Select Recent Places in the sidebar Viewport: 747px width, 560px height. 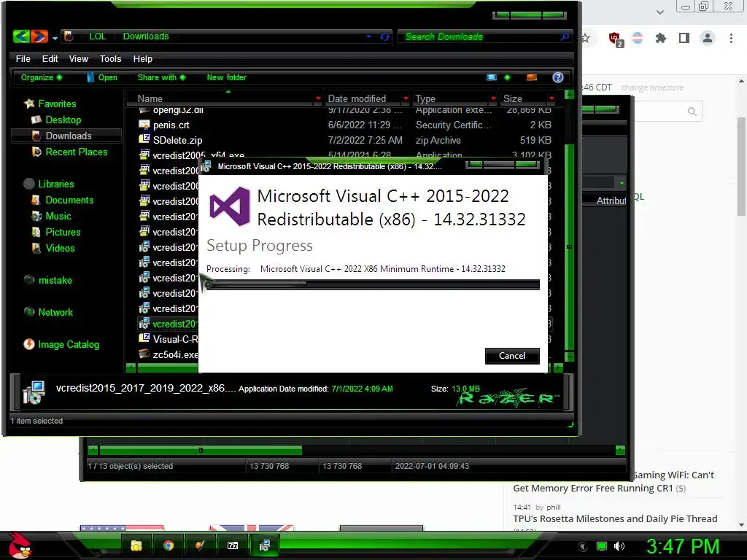(x=69, y=152)
